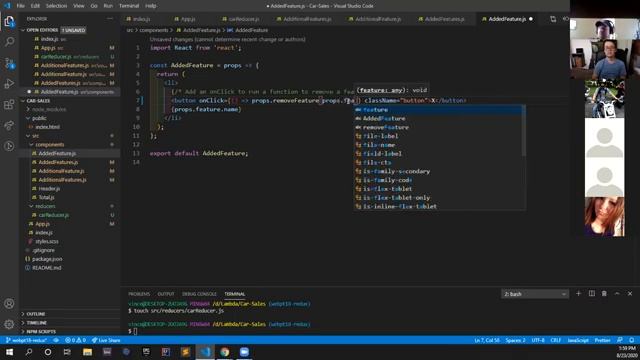Viewport: 640px width, 360px height.
Task: Open Windows Start menu
Action: pyautogui.click(x=9, y=352)
